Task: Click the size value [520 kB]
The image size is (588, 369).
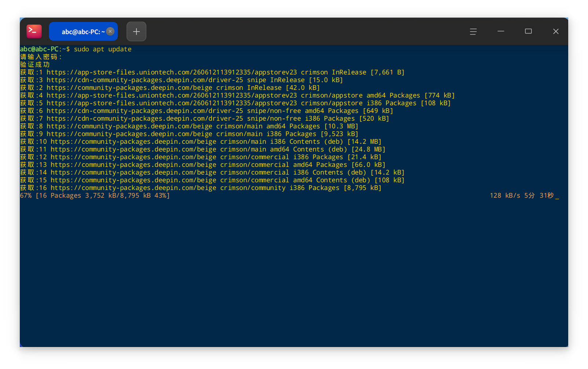Action: pyautogui.click(x=374, y=118)
